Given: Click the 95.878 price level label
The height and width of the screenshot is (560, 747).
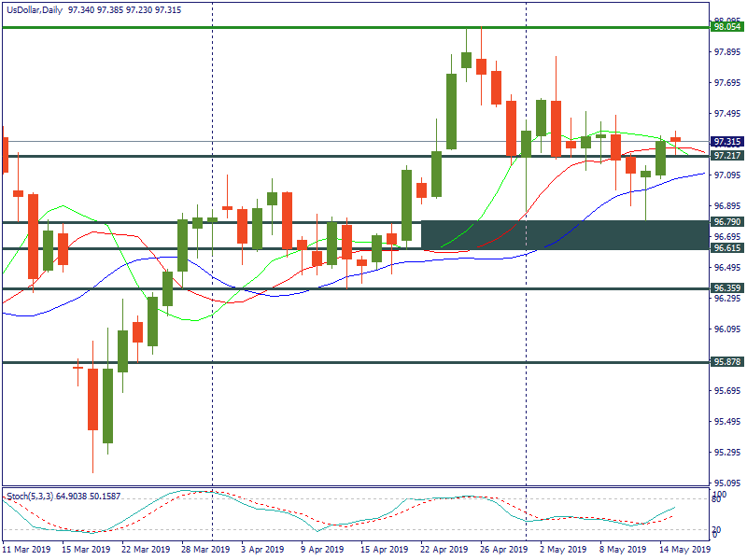Looking at the screenshot, I should coord(726,362).
